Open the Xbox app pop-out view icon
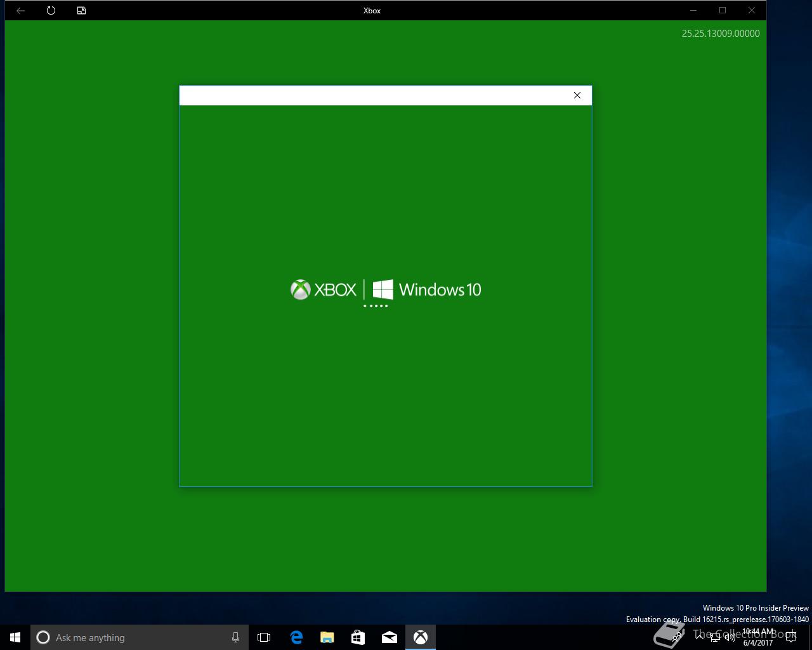This screenshot has width=812, height=650. pos(81,10)
